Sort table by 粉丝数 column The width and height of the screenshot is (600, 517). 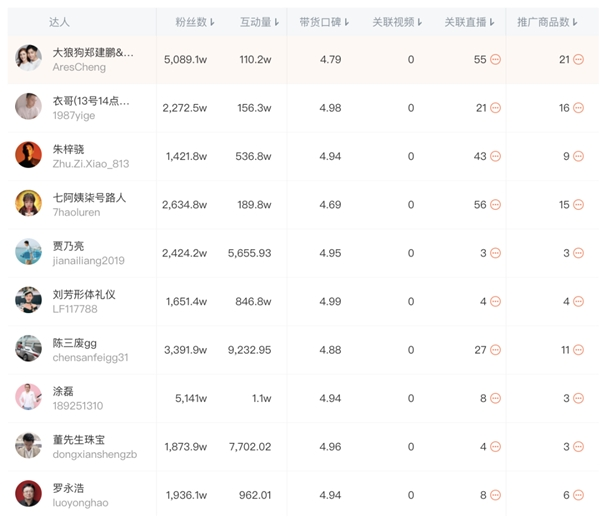[x=195, y=22]
